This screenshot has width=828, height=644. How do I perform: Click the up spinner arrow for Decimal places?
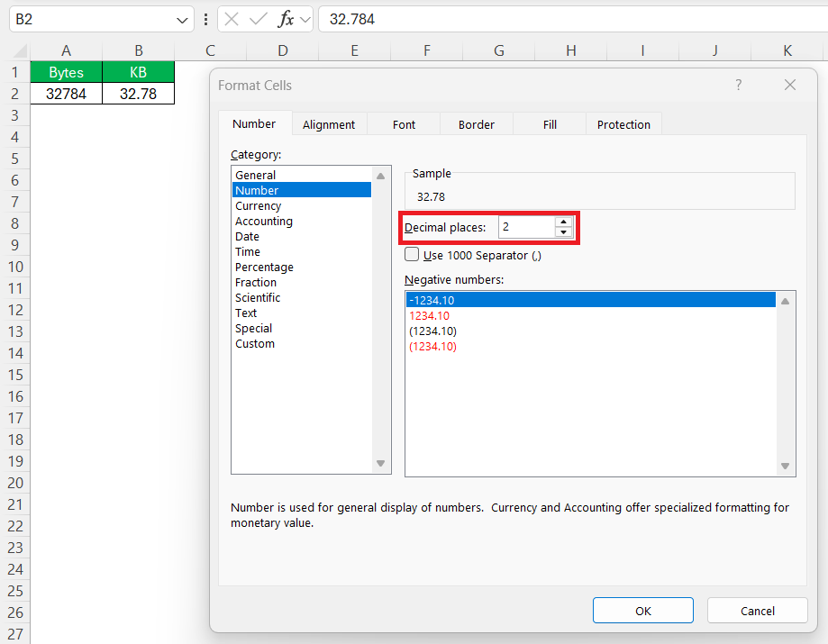[x=565, y=222]
